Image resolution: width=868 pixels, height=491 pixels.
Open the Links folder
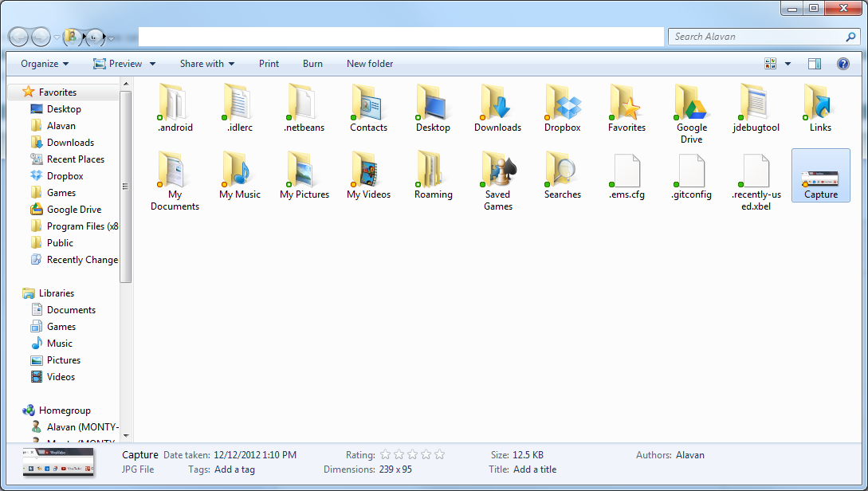(820, 108)
